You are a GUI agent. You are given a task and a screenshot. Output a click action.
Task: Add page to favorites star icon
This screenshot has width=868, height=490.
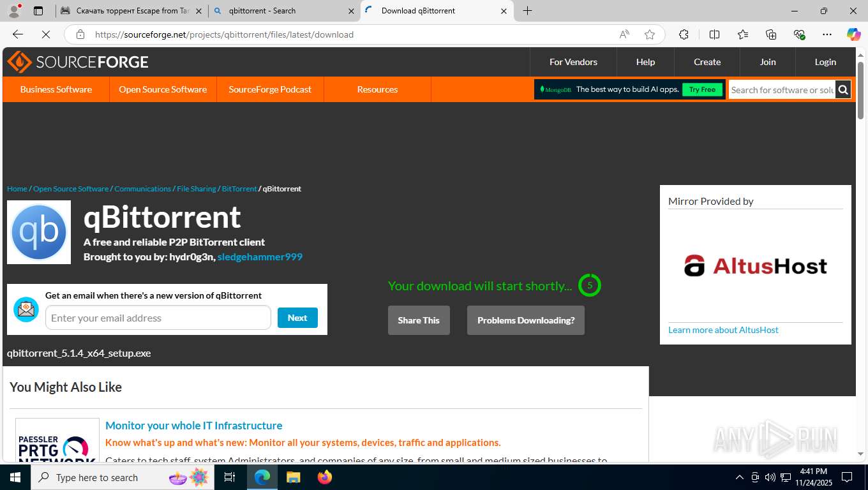click(650, 34)
